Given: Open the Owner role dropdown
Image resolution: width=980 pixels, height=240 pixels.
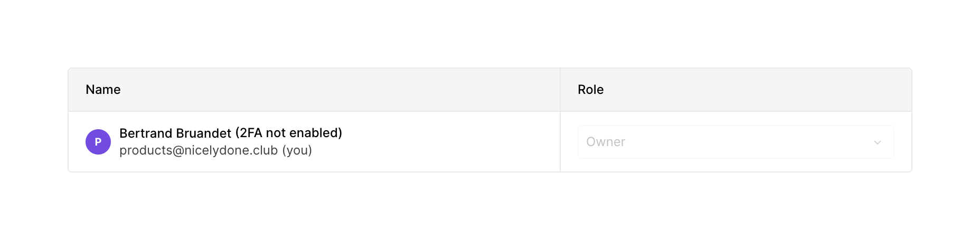Looking at the screenshot, I should pyautogui.click(x=736, y=142).
